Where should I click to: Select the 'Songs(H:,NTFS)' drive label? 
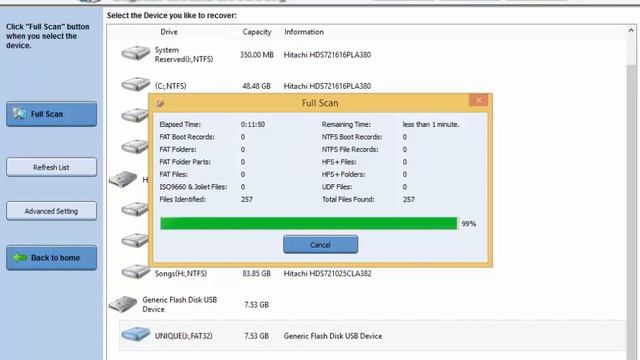point(181,273)
